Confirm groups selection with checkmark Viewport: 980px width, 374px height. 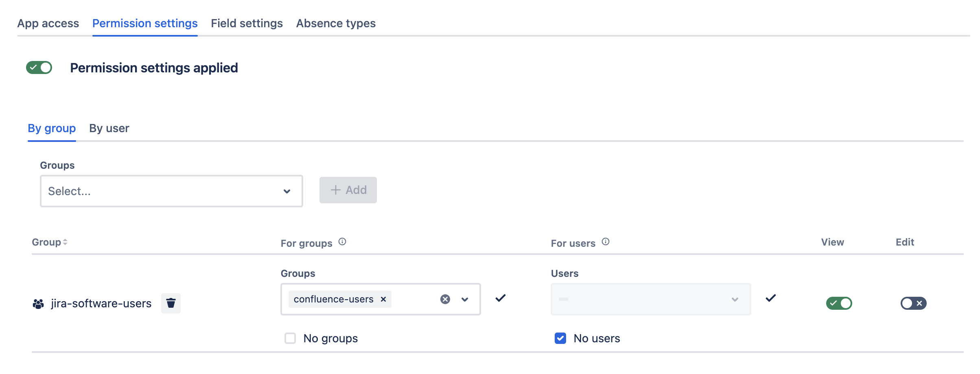501,298
